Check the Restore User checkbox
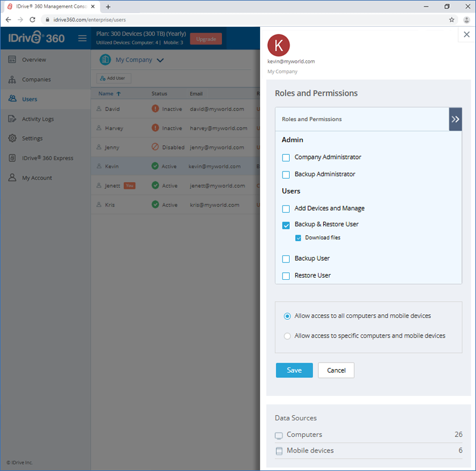The height and width of the screenshot is (471, 476). [286, 276]
